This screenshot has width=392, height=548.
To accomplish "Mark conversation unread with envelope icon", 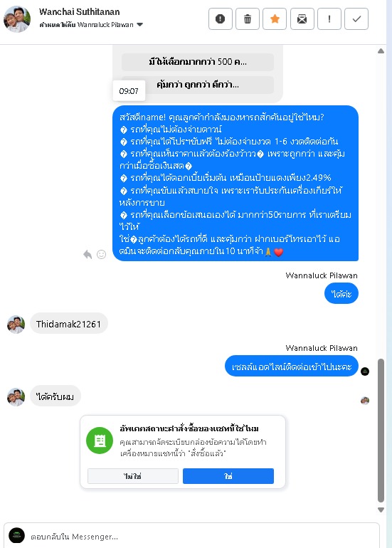I will click(x=302, y=19).
